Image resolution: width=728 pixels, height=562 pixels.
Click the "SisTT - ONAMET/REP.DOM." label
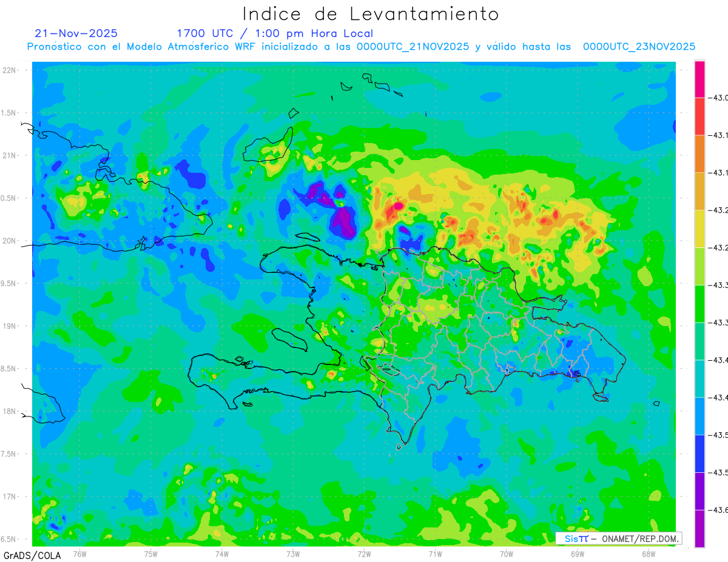click(619, 538)
